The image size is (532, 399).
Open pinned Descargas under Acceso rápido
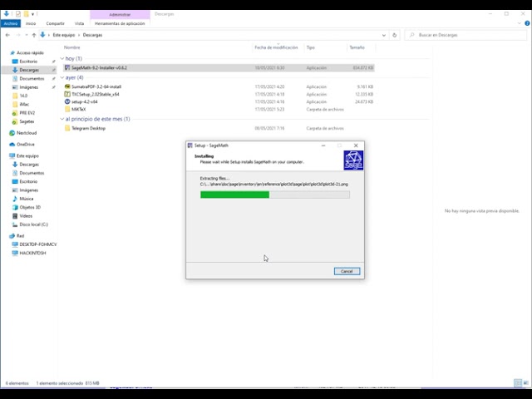pyautogui.click(x=29, y=70)
